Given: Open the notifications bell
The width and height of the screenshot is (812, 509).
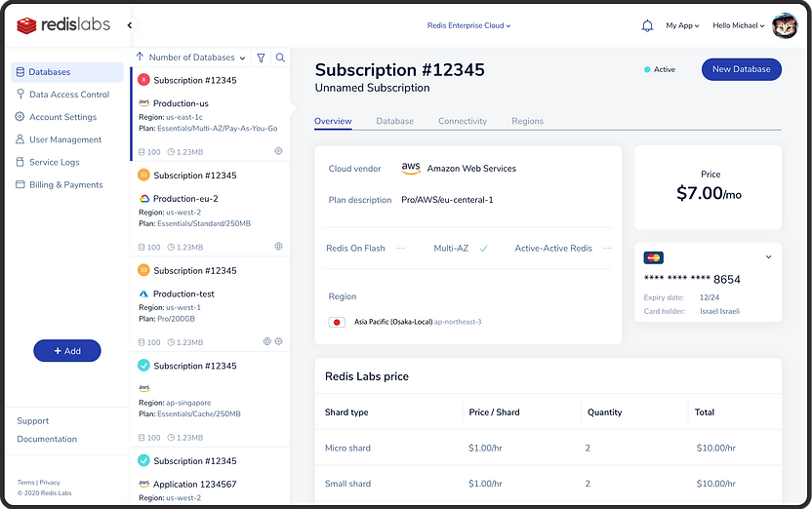Looking at the screenshot, I should click(x=647, y=25).
